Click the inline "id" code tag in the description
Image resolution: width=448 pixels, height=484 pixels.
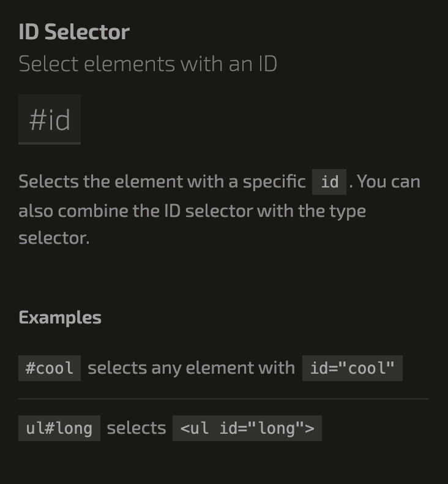click(329, 182)
